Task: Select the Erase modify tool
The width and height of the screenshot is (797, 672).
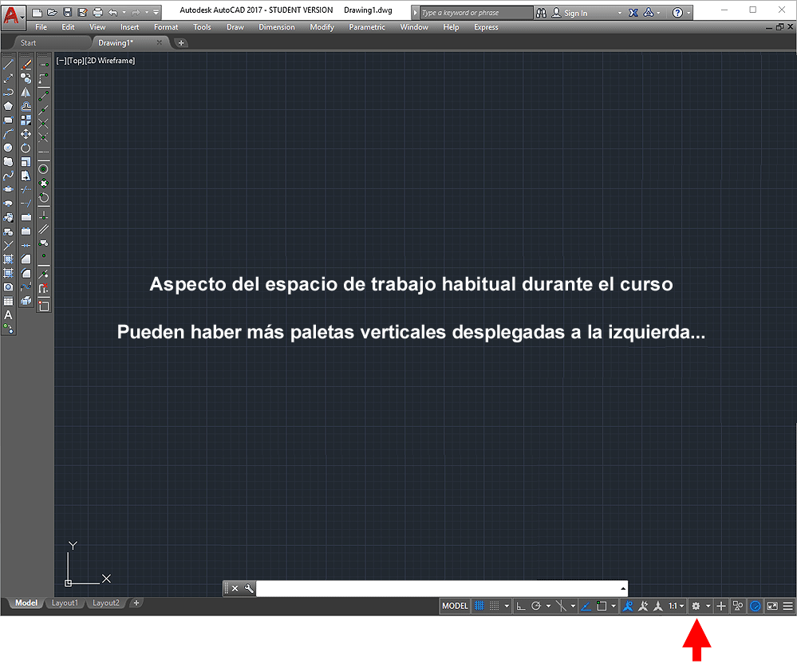Action: click(26, 65)
